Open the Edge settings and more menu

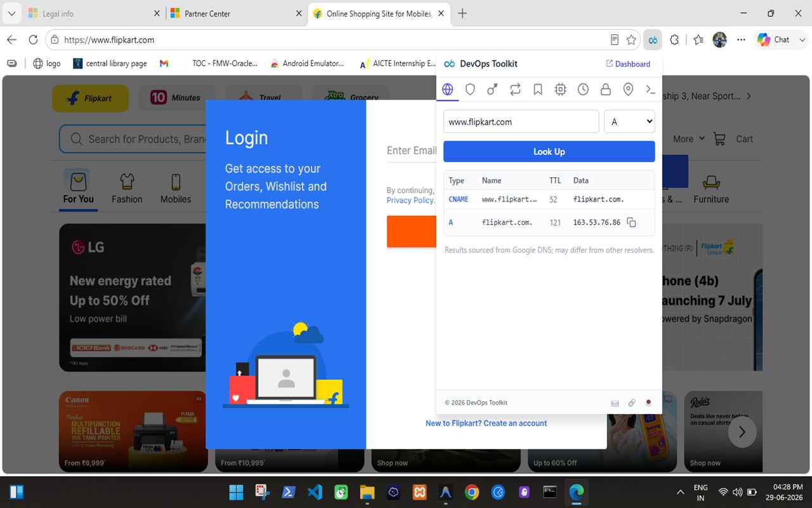(x=741, y=40)
